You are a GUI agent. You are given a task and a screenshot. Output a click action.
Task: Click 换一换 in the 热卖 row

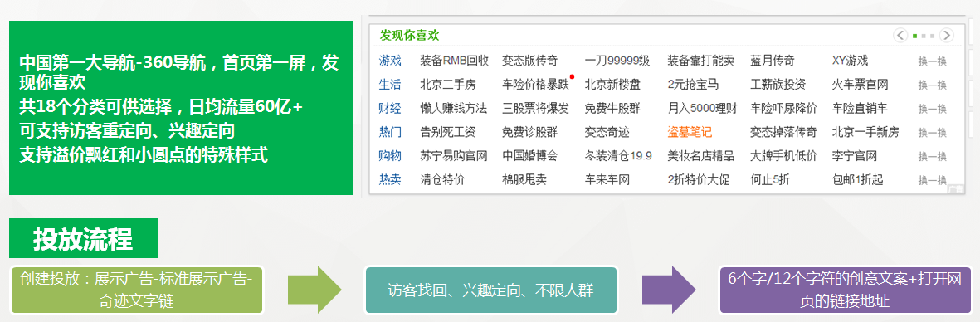tap(933, 180)
